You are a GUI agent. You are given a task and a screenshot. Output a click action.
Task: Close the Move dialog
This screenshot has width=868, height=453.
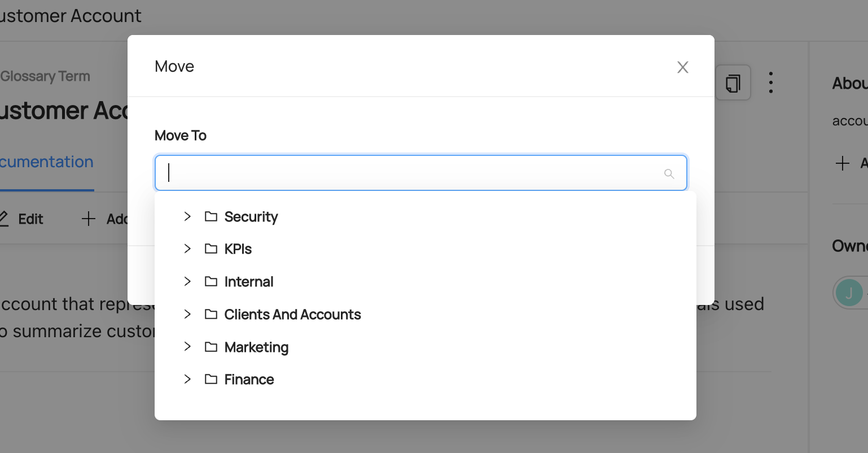click(x=683, y=67)
